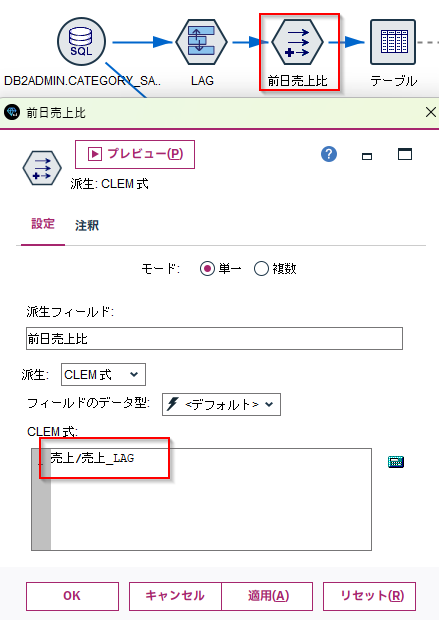This screenshot has height=620, width=439.
Task: Click into the 派生フィールド name field
Action: pyautogui.click(x=214, y=338)
